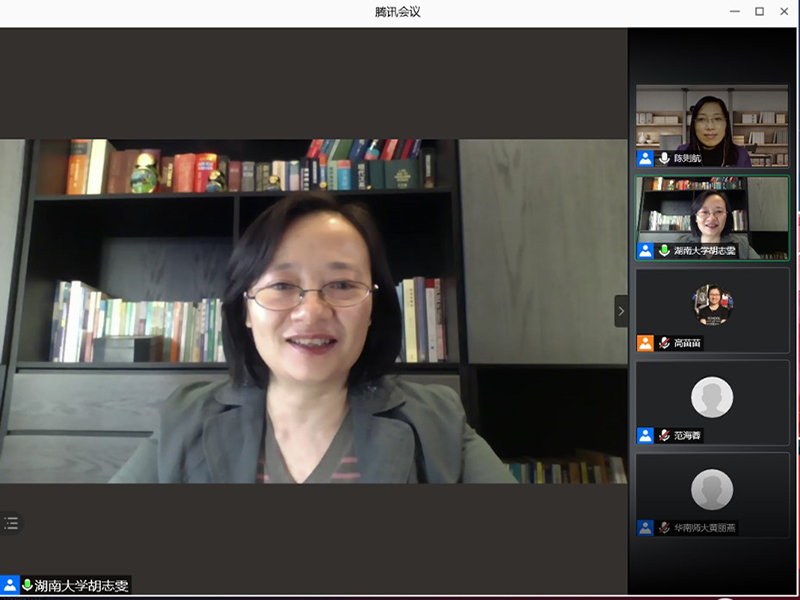
Task: Collapse the participant sidebar with the chevron
Action: (621, 311)
